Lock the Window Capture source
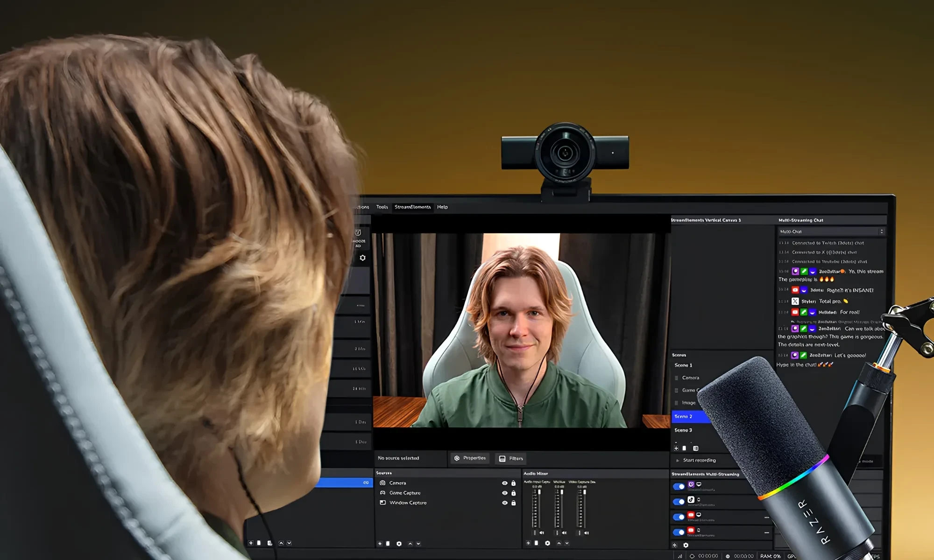 pos(513,503)
